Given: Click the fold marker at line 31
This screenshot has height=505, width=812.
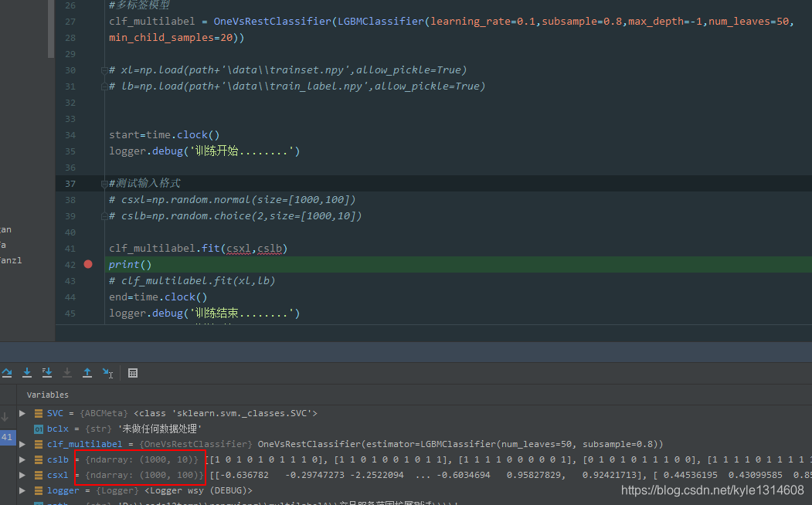Looking at the screenshot, I should pyautogui.click(x=104, y=86).
